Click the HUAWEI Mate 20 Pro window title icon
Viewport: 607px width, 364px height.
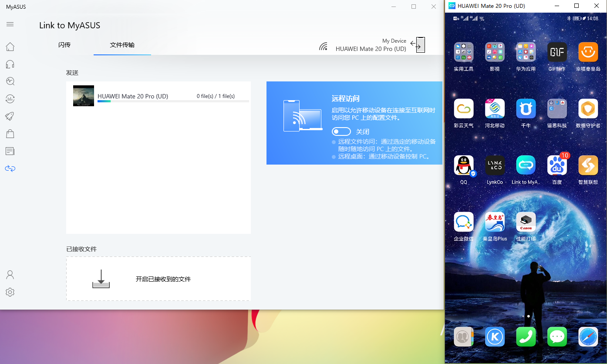click(452, 6)
